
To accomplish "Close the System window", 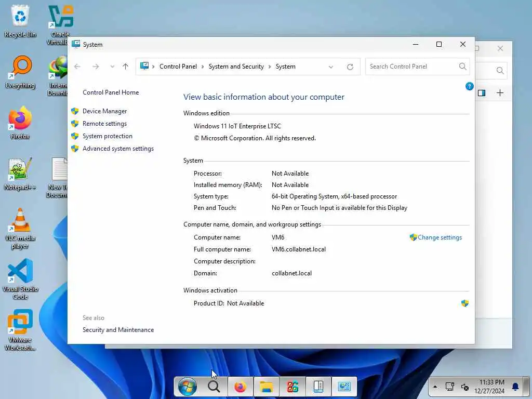I will coord(462,45).
